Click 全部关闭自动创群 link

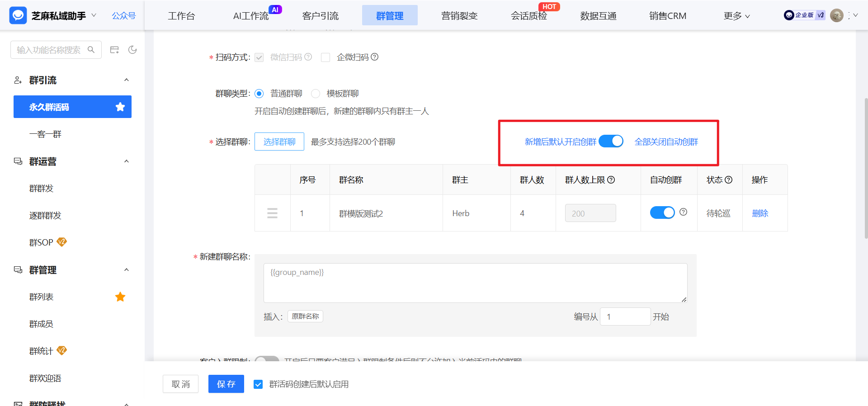click(666, 142)
